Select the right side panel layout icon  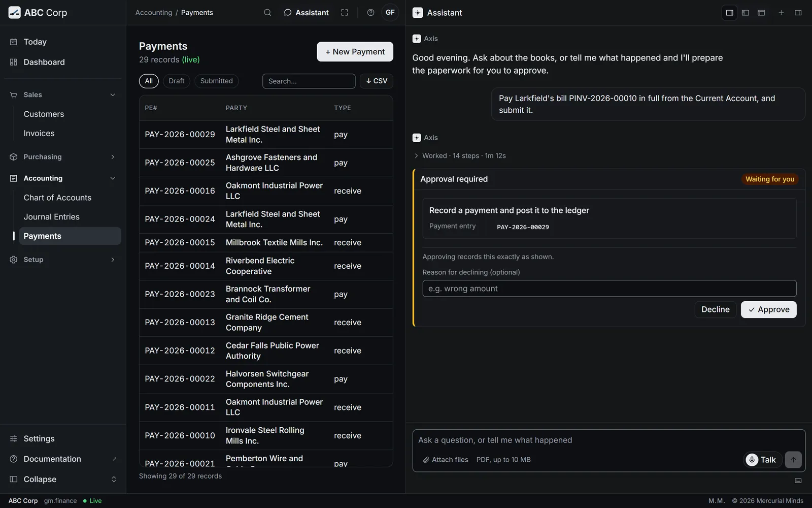pos(730,13)
